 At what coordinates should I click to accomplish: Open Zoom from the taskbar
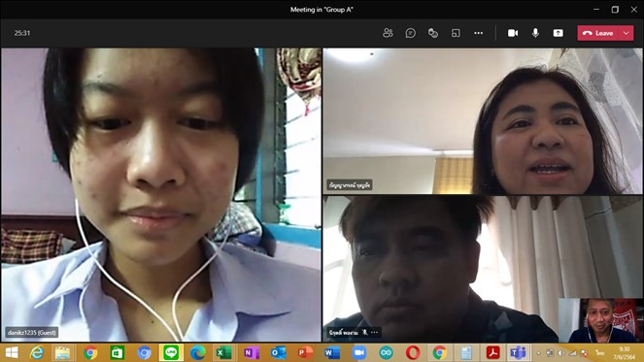(x=359, y=352)
